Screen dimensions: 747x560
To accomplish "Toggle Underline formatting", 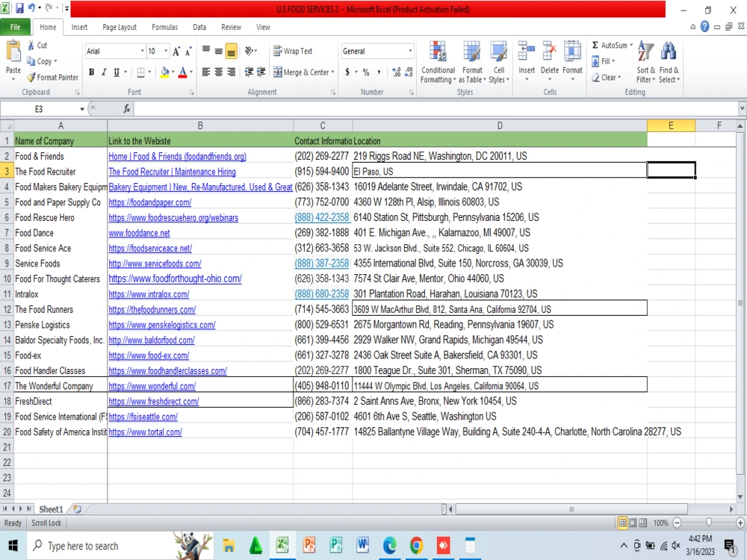I will (117, 72).
